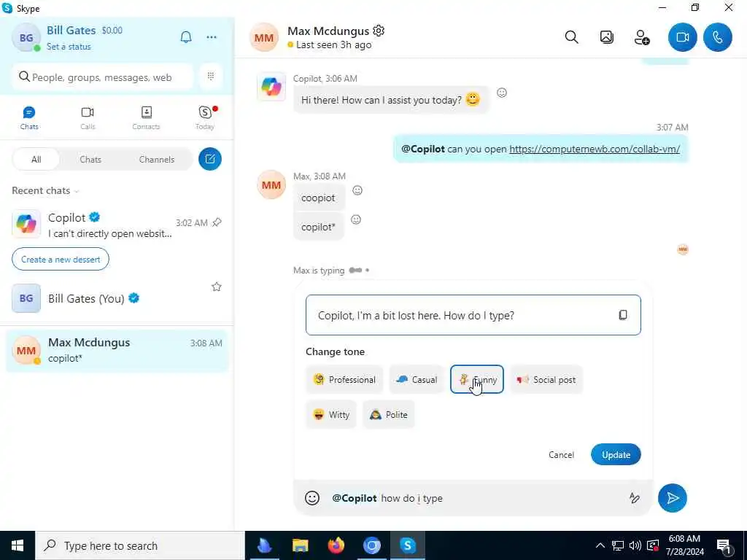The image size is (747, 560).
Task: Open the Bill Gates (You) chat
Action: [117, 298]
